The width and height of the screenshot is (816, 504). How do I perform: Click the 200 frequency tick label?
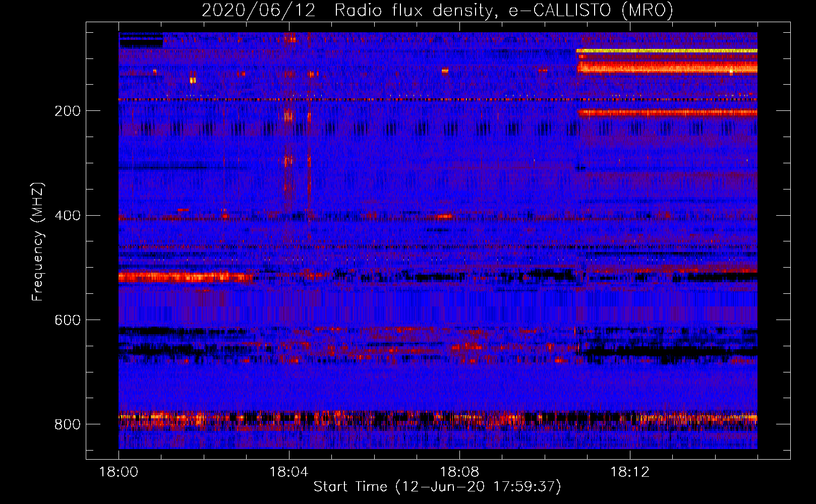tap(68, 111)
